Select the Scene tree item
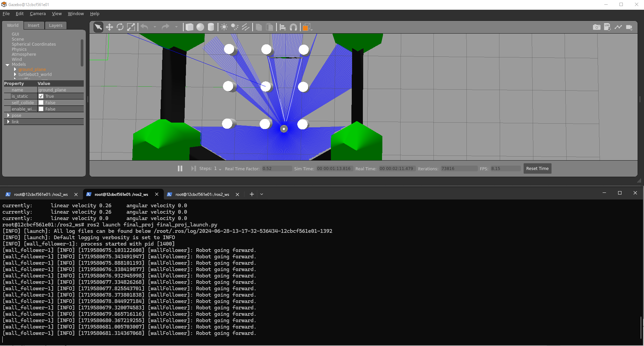Viewport: 644px width, 346px height. tap(17, 39)
